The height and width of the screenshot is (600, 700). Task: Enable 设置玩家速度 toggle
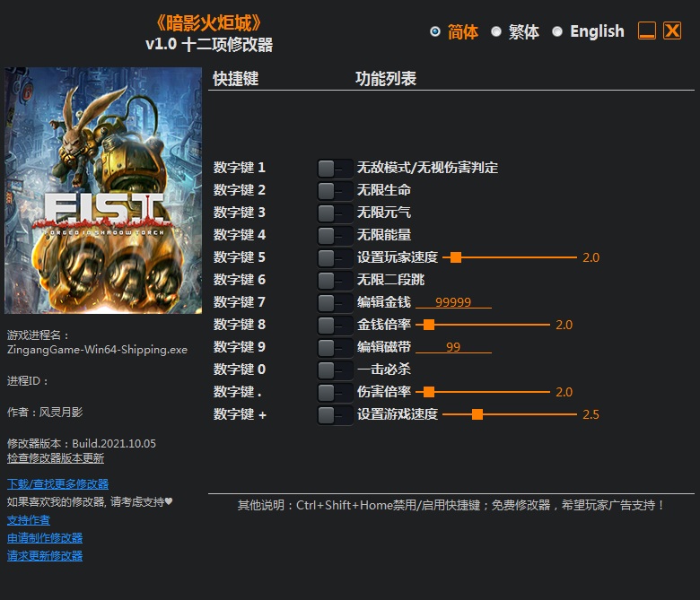pos(336,257)
